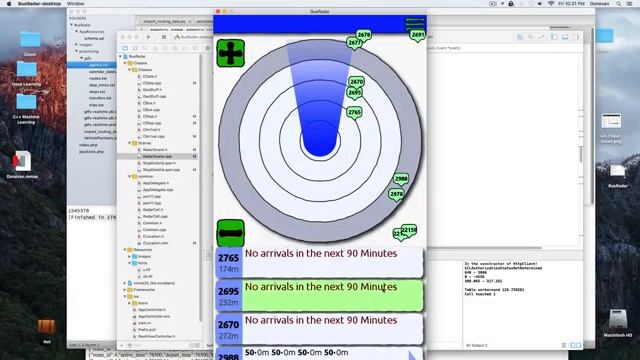The width and height of the screenshot is (640, 360).
Task: Click Xcode Stop button
Action: [x=164, y=37]
